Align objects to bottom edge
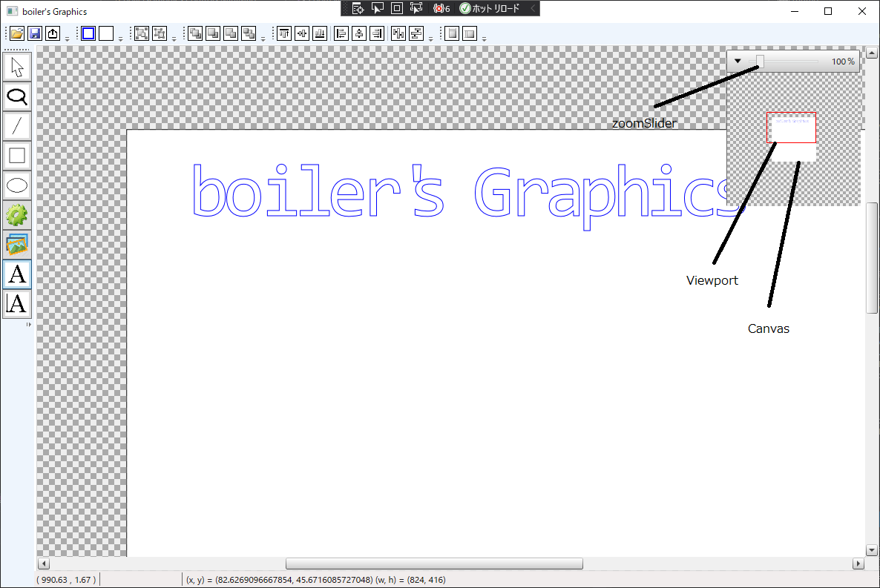Image resolution: width=880 pixels, height=588 pixels. coord(320,33)
